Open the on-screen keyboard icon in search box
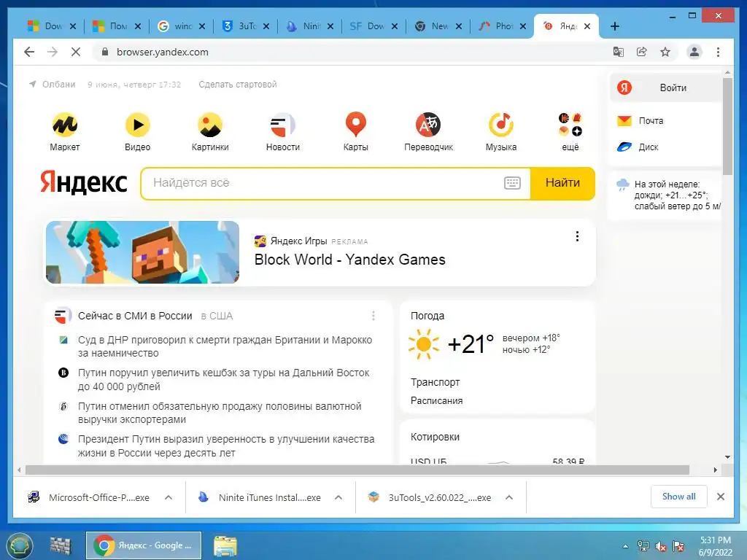This screenshot has width=747, height=560. tap(512, 183)
